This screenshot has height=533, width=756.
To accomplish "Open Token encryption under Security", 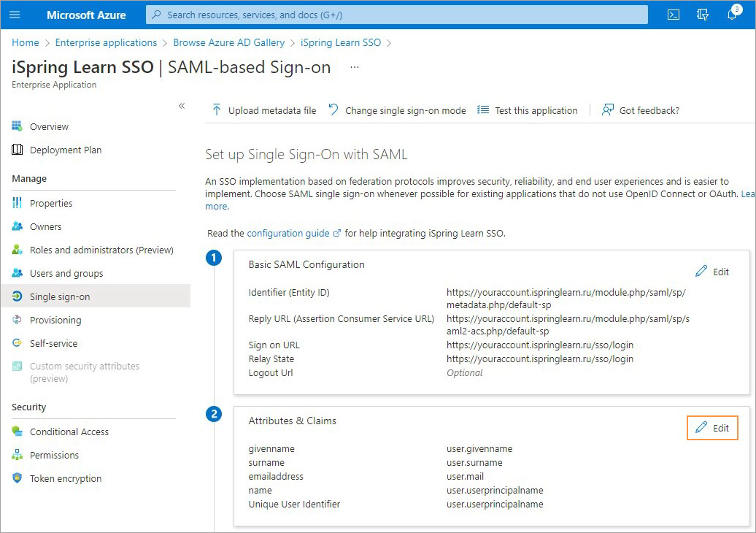I will (x=66, y=478).
